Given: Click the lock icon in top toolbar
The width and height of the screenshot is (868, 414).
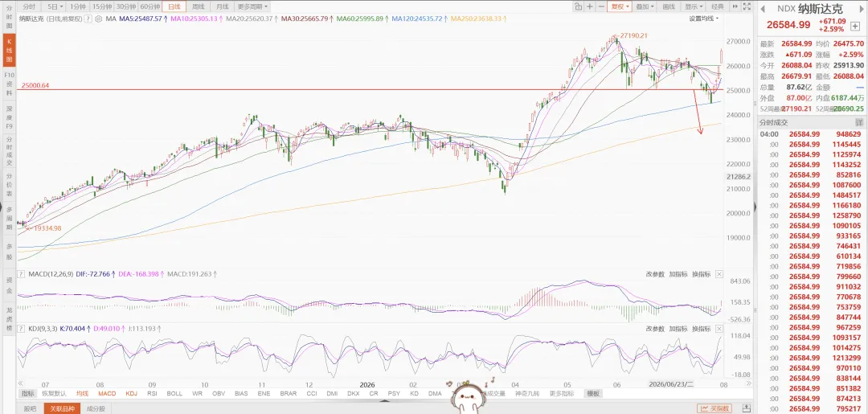Looking at the screenshot, I should tap(578, 6).
